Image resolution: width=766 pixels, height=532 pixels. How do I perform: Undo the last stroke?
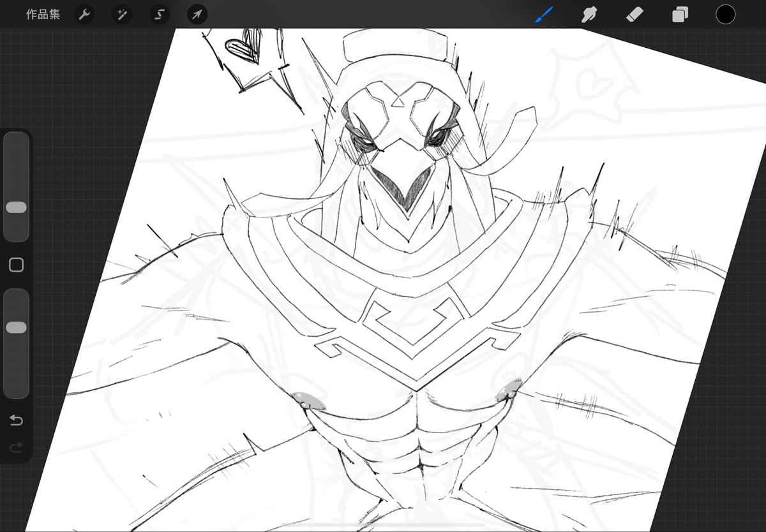(17, 420)
